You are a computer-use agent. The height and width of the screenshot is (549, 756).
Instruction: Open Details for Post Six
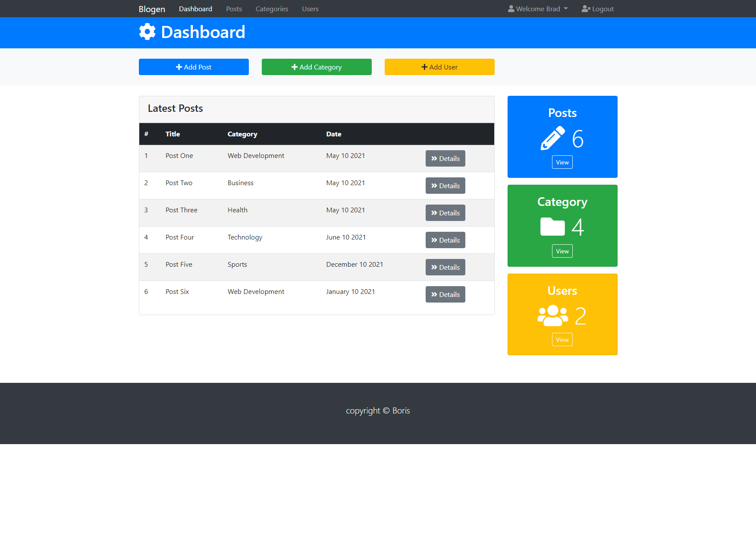pyautogui.click(x=445, y=294)
